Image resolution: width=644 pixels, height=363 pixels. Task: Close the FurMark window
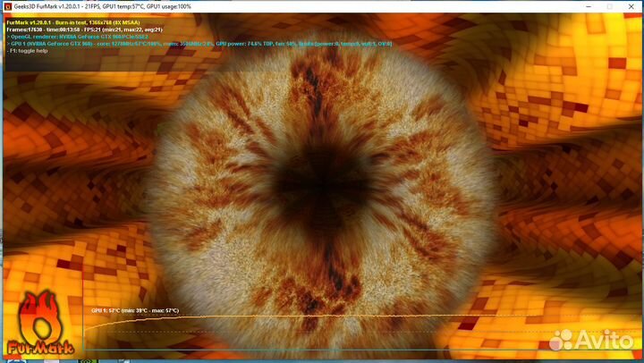[x=631, y=6]
